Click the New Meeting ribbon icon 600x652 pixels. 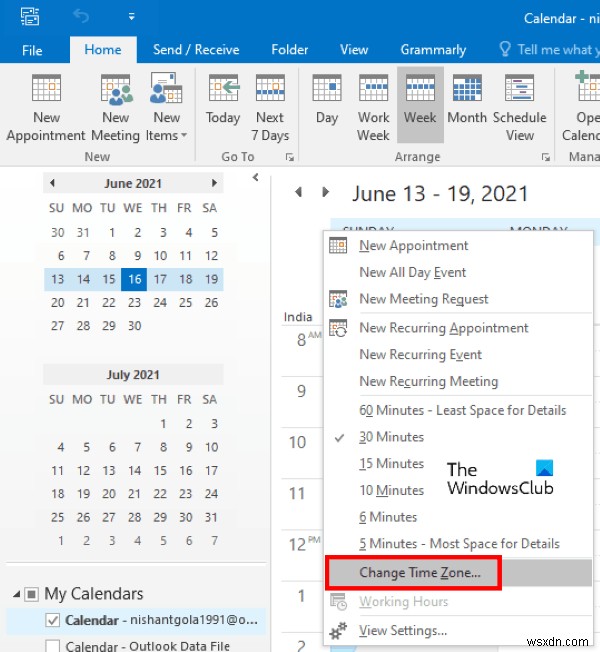tap(116, 108)
